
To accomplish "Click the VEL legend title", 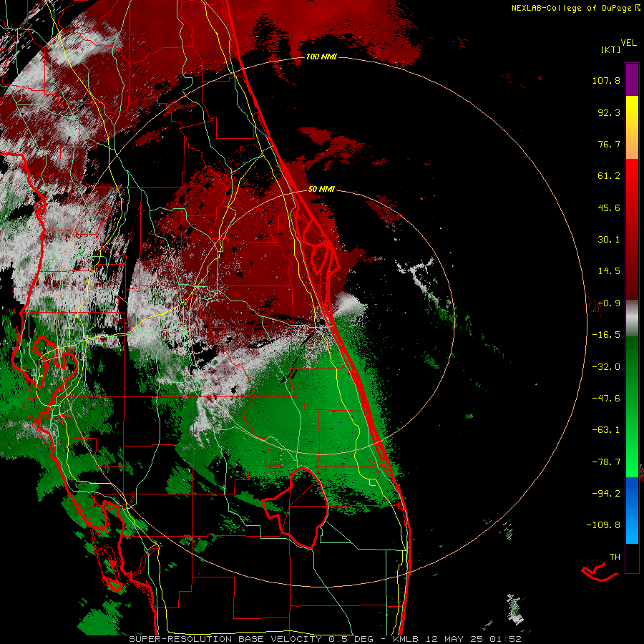I will pos(628,43).
